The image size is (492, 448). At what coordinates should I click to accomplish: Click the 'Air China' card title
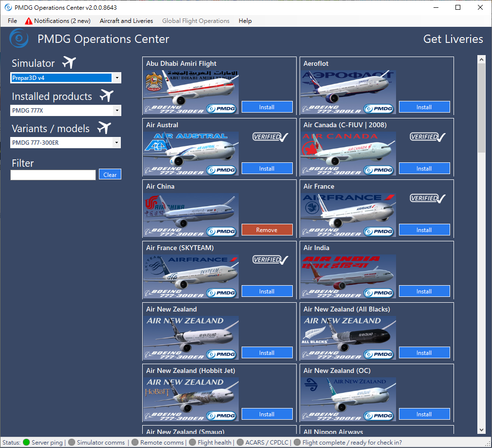pyautogui.click(x=160, y=187)
